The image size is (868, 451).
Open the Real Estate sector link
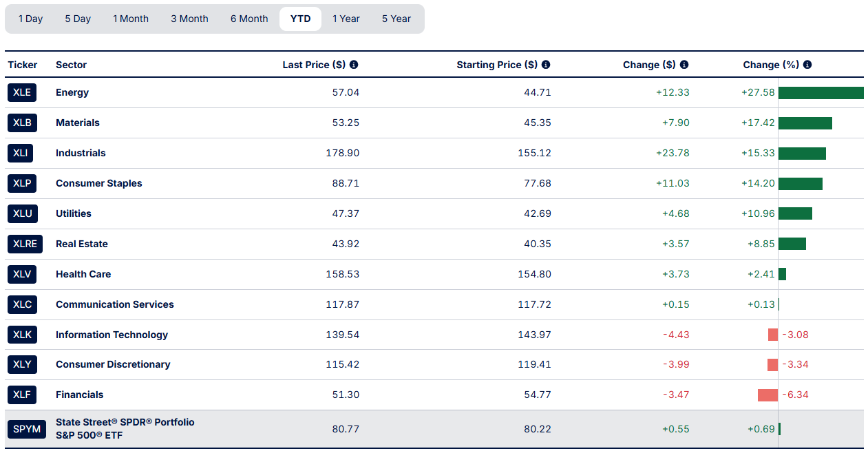[x=82, y=244]
